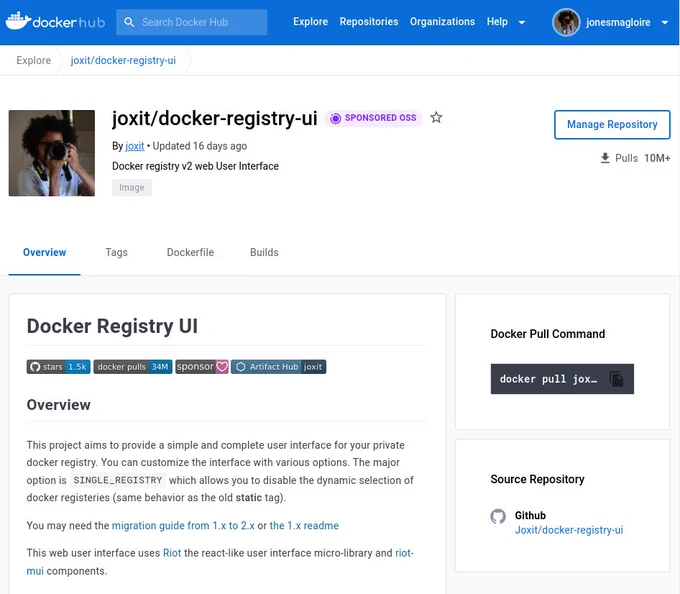Click the Sponsored OSS badge
Image resolution: width=680 pixels, height=594 pixels.
(x=373, y=118)
